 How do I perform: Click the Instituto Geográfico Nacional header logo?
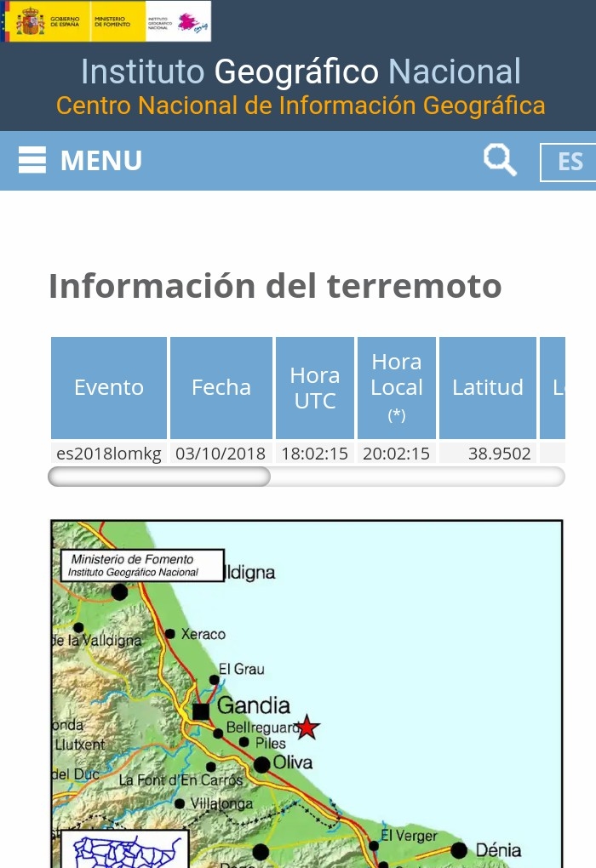178,21
